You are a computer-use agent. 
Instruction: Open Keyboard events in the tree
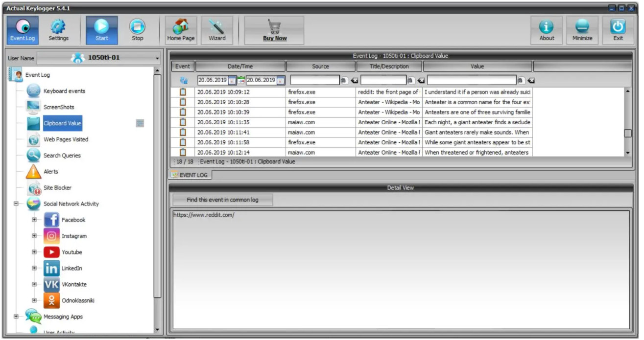tap(64, 91)
